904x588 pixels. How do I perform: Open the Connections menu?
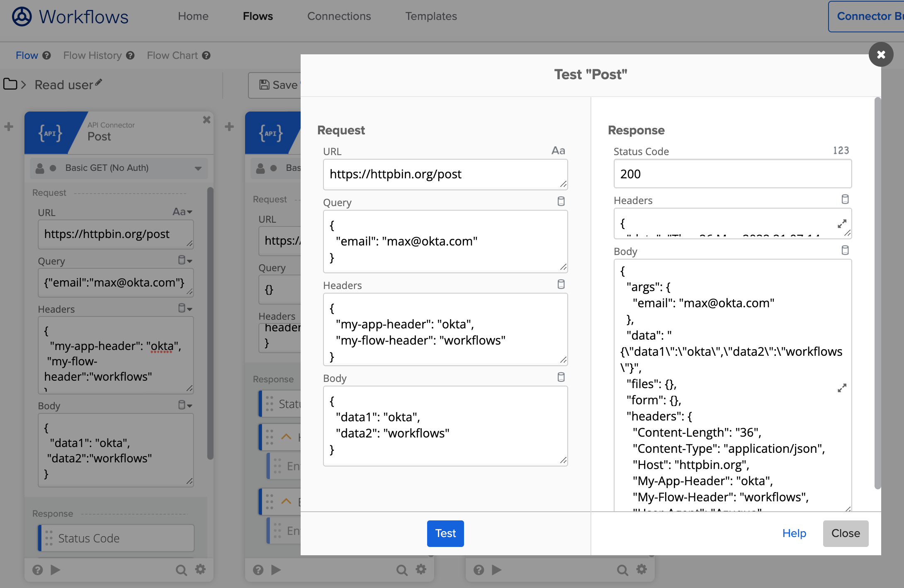pyautogui.click(x=339, y=16)
